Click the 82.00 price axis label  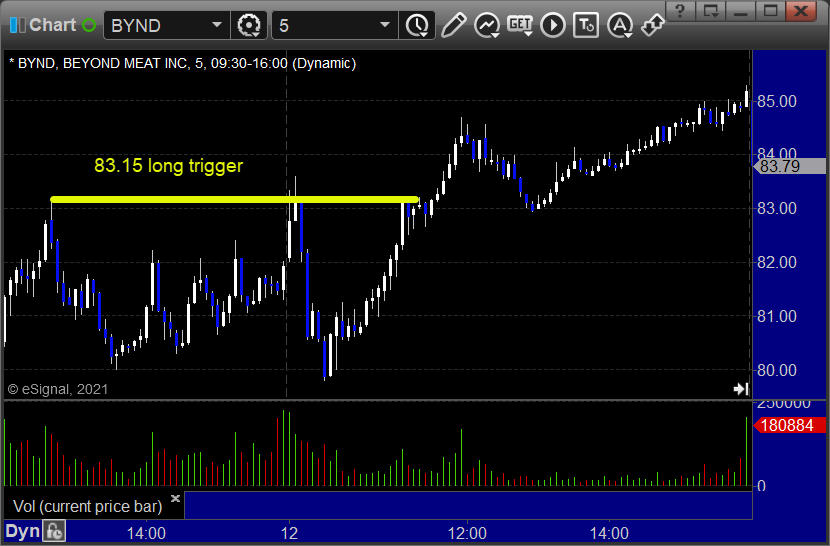pyautogui.click(x=777, y=263)
